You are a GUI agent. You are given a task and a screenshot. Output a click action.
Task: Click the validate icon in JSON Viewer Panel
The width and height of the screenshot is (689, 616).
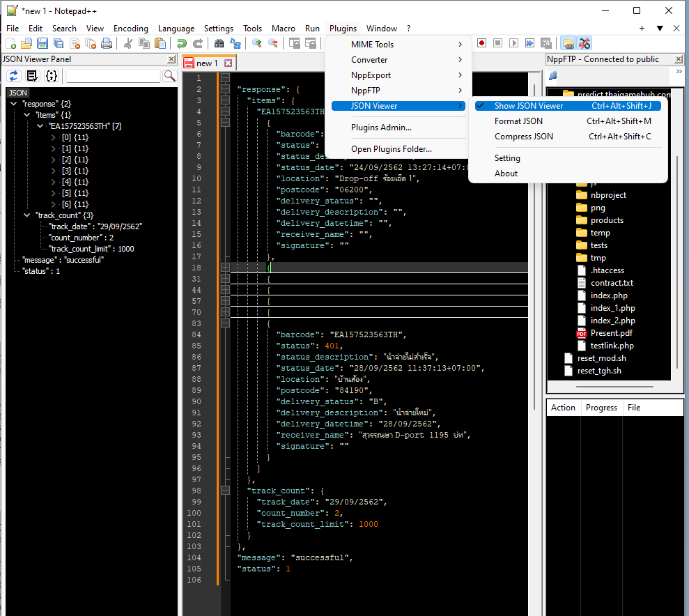[x=32, y=76]
